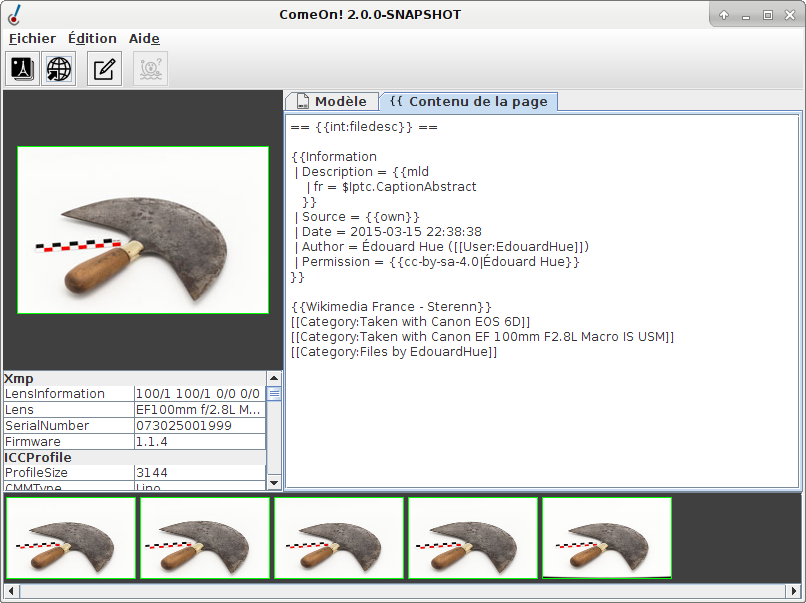This screenshot has height=603, width=806.
Task: Click the 'Description = {{mld' line
Action: tap(362, 172)
